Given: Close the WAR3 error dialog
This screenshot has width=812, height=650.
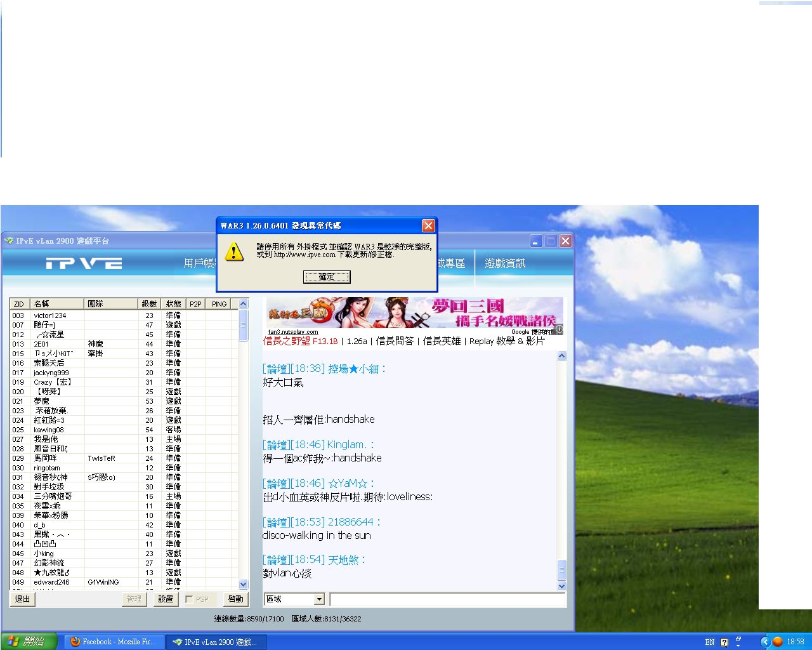Looking at the screenshot, I should click(428, 225).
